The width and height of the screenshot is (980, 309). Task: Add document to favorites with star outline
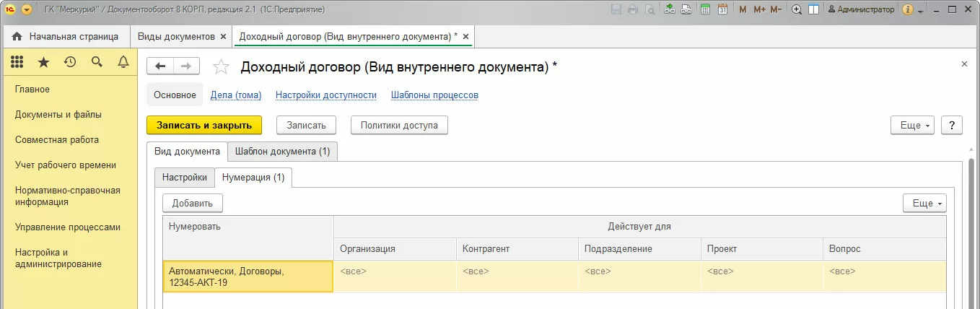pyautogui.click(x=221, y=67)
